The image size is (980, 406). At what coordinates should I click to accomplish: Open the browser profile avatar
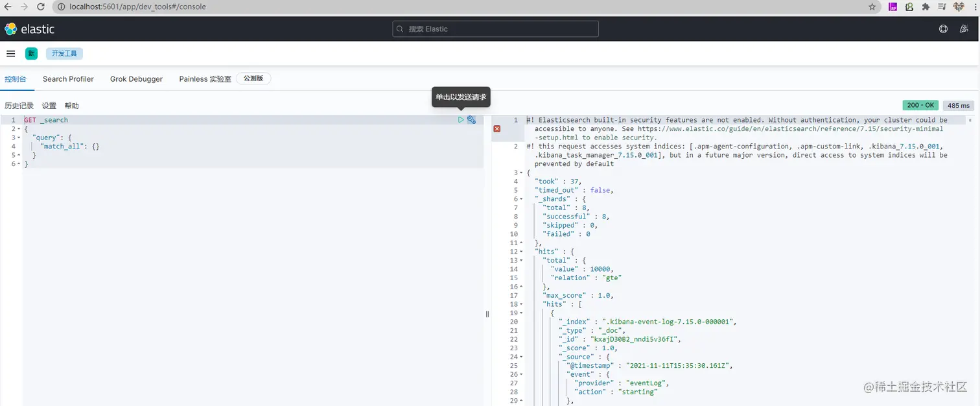[x=959, y=6]
